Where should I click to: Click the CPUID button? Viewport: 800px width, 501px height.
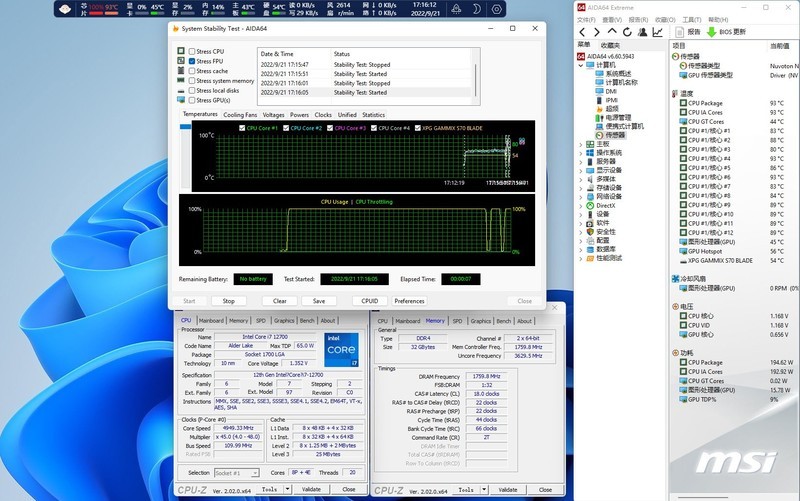(370, 301)
